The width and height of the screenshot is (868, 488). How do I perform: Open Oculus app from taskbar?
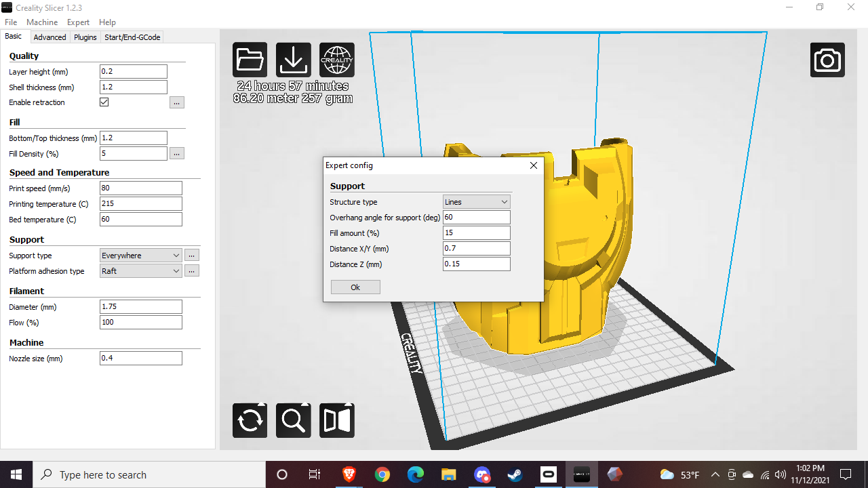point(548,474)
